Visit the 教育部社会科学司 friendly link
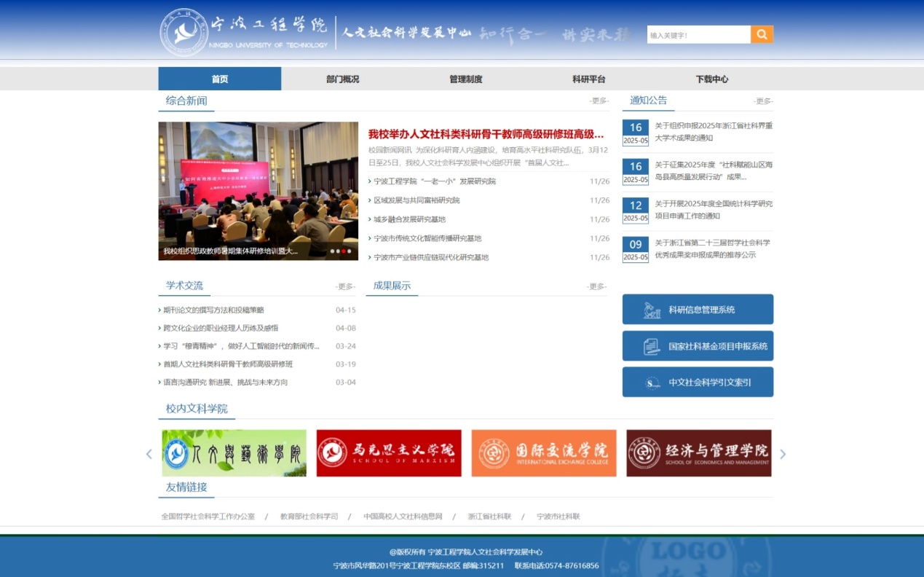The image size is (924, 577). [x=309, y=517]
